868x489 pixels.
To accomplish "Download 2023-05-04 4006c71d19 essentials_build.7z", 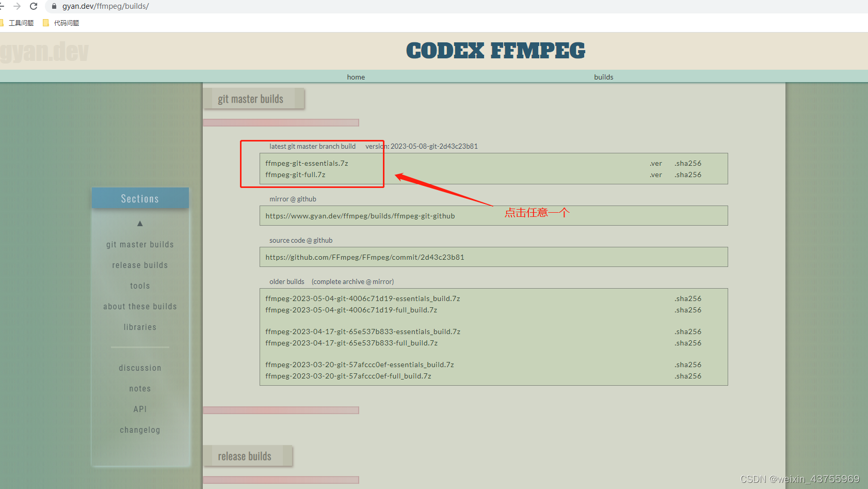I will click(363, 298).
